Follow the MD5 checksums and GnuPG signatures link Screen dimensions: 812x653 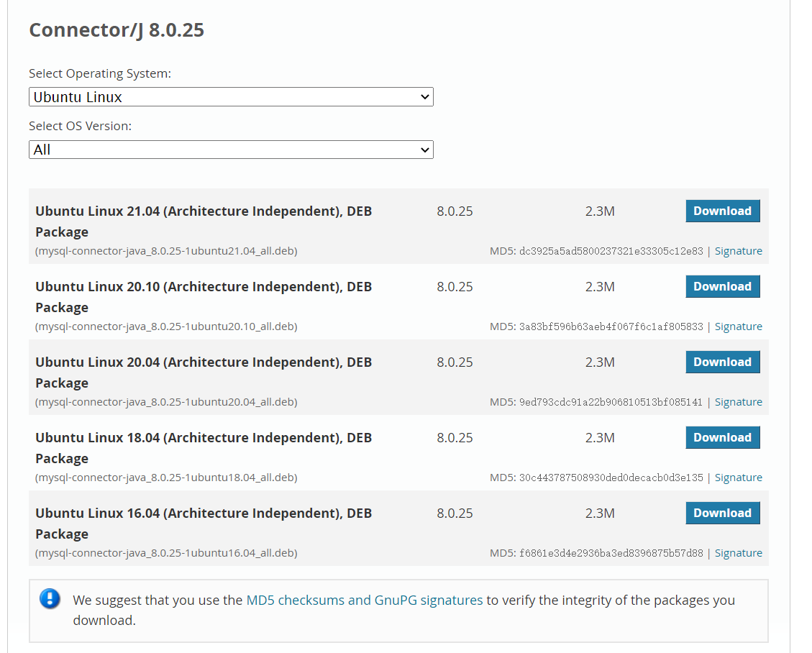click(364, 600)
